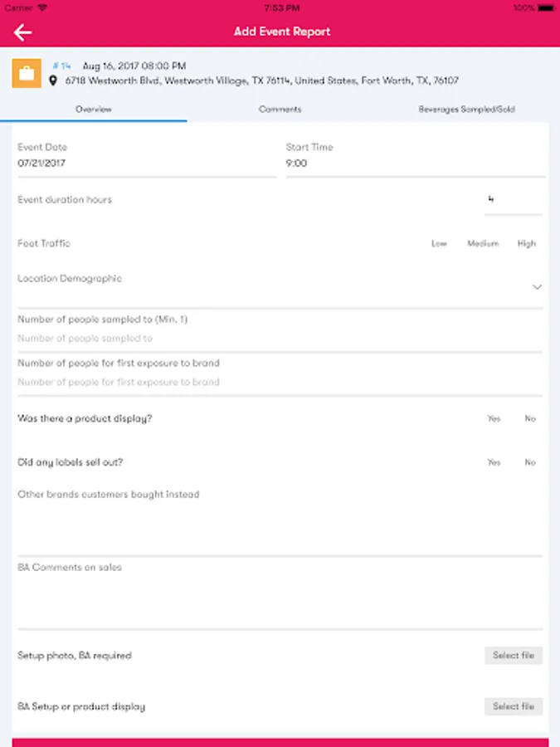Open the Beverages Sampled/Sold tab
Screen dimensions: 560x747
[x=466, y=110]
